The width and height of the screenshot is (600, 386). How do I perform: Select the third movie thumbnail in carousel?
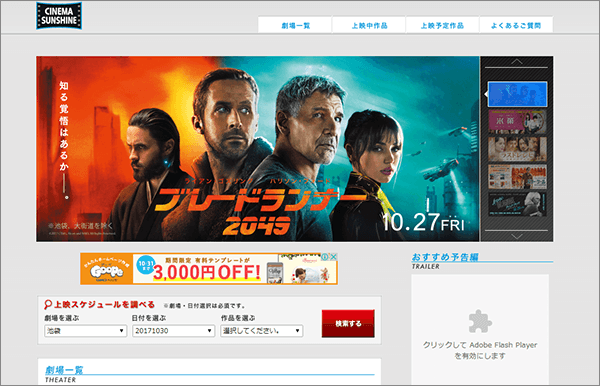[517, 149]
